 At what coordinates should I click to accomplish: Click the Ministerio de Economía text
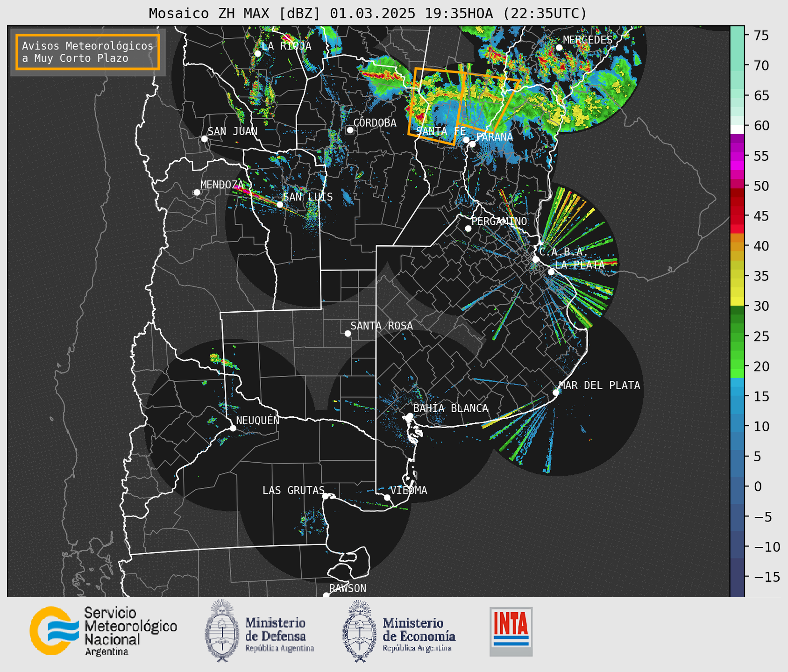coord(419,634)
